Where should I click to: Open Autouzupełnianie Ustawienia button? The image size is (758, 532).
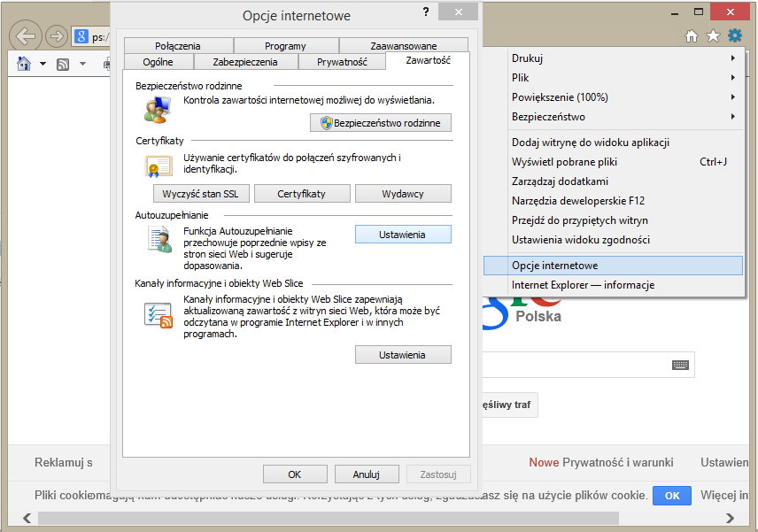click(403, 235)
